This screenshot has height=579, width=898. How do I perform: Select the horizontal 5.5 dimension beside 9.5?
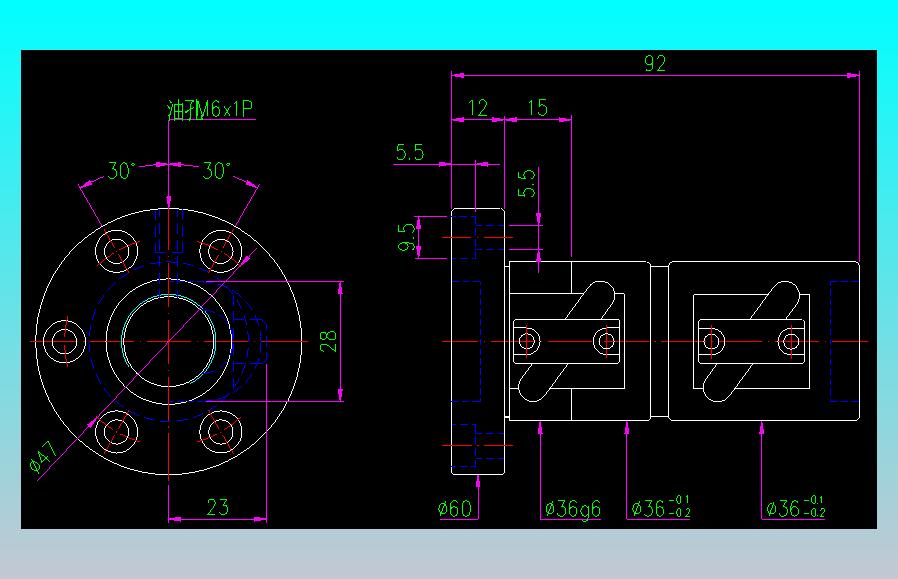click(x=409, y=152)
